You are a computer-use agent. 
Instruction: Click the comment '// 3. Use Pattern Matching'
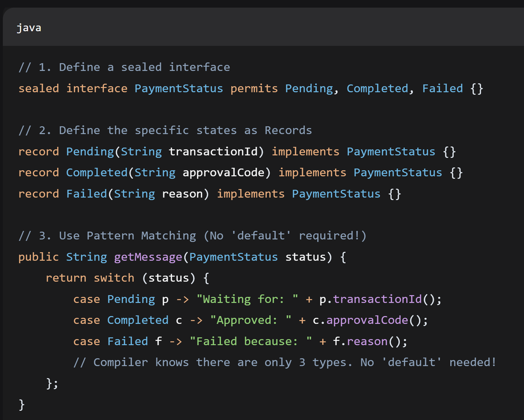pyautogui.click(x=192, y=236)
